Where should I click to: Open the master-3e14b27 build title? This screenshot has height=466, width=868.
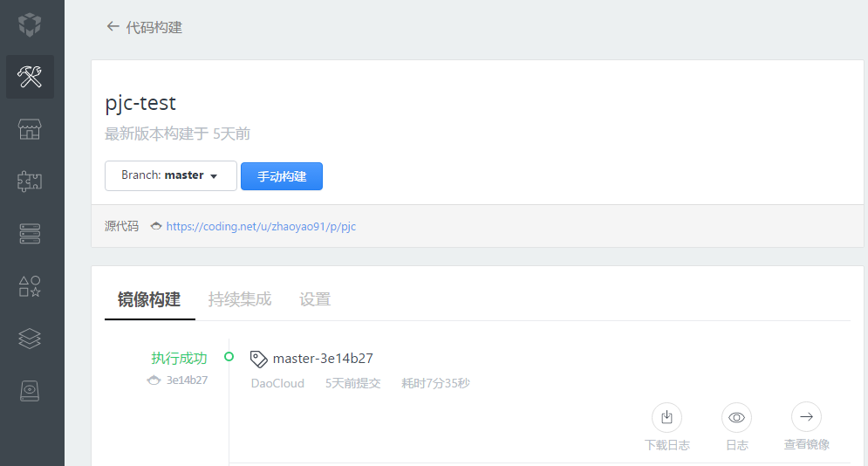[323, 359]
